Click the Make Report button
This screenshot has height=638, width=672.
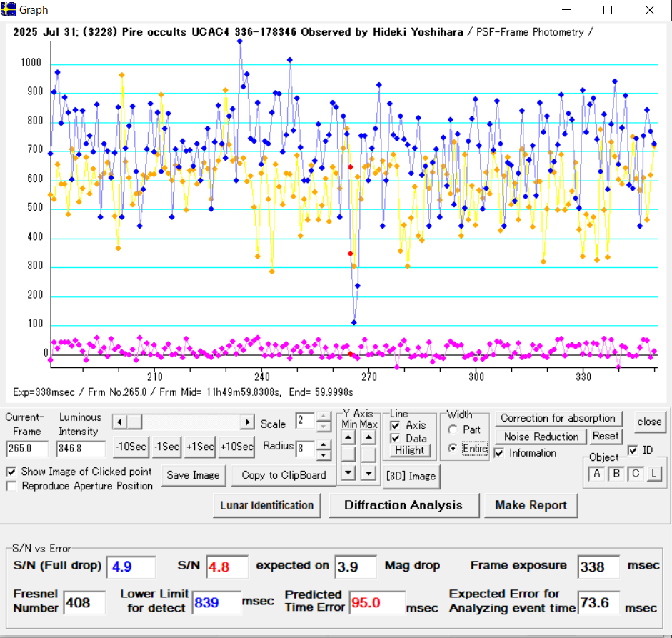point(531,505)
